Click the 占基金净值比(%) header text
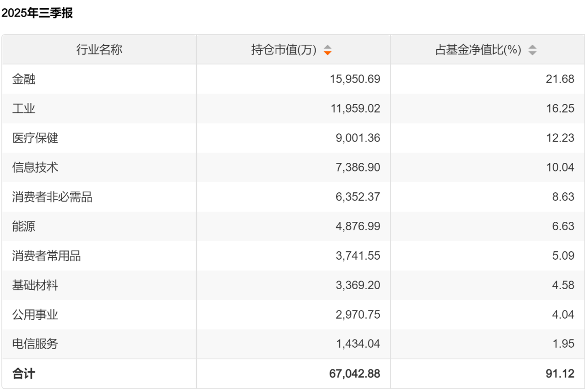The width and height of the screenshot is (585, 392). point(478,50)
